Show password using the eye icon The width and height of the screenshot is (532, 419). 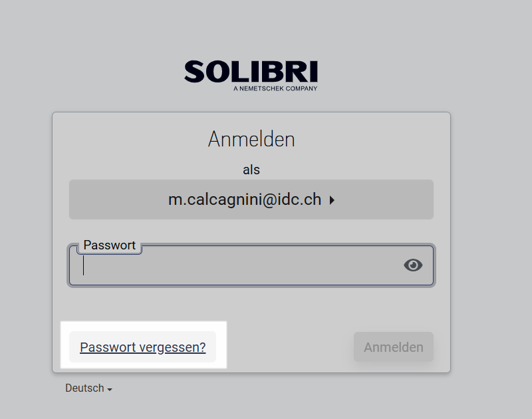click(x=413, y=265)
